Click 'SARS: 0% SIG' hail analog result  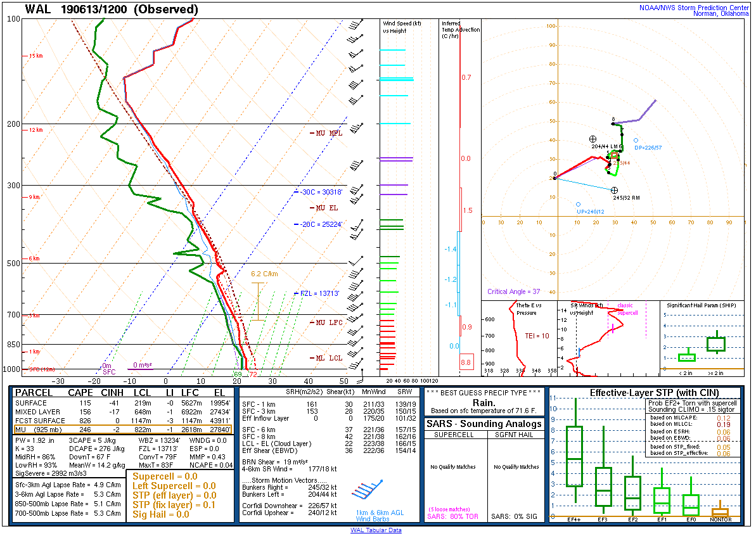(x=514, y=516)
